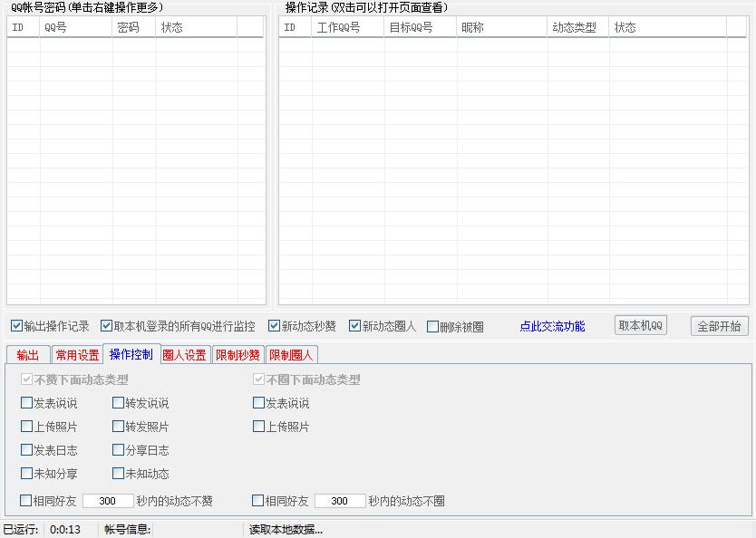
Task: Click ID header in 操作记录 list
Action: click(x=296, y=27)
